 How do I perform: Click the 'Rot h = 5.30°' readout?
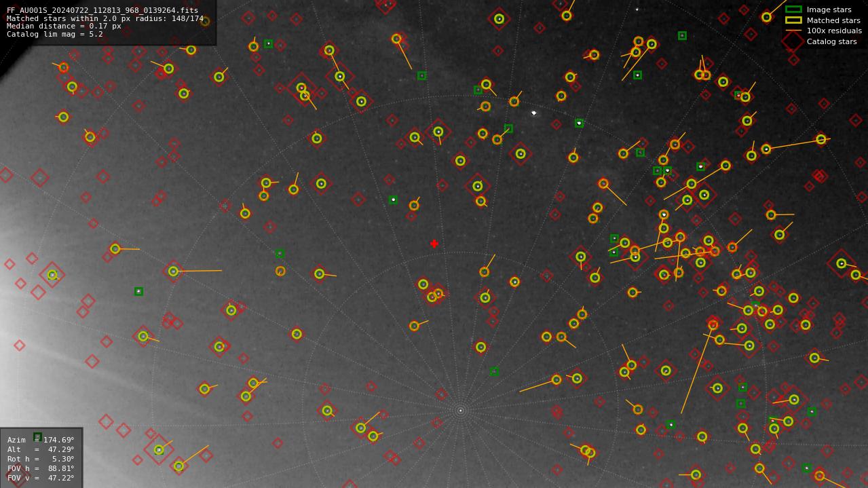[x=41, y=459]
